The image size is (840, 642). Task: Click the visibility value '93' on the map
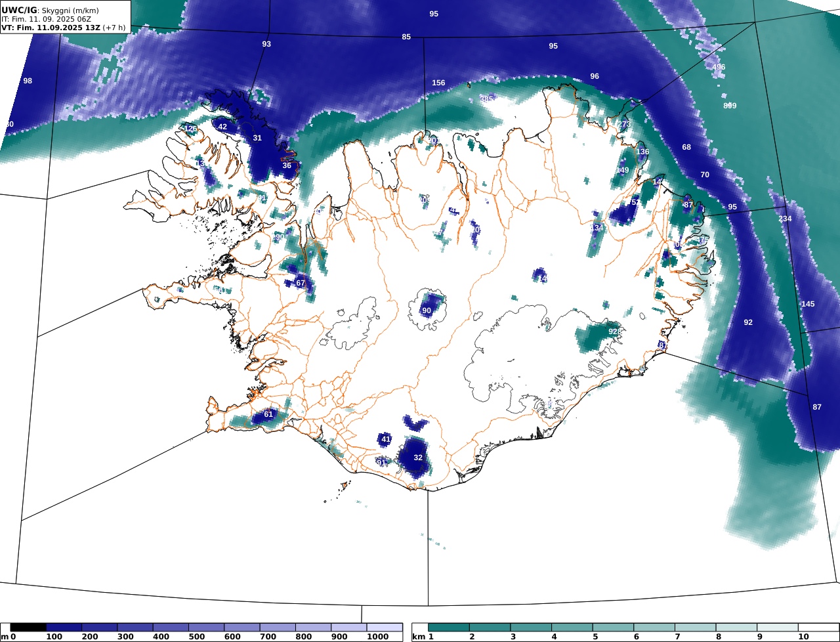point(266,44)
